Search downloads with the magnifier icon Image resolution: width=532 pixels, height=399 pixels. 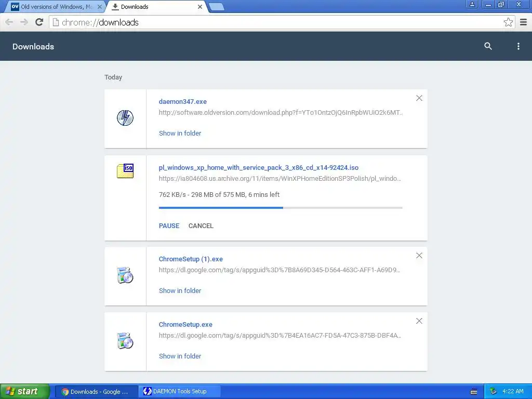(x=488, y=46)
